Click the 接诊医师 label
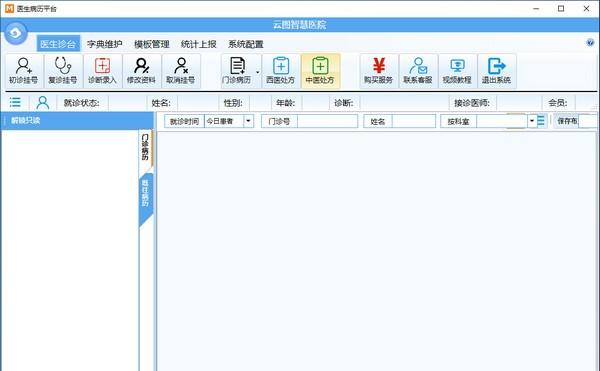This screenshot has width=600, height=371. [x=472, y=103]
